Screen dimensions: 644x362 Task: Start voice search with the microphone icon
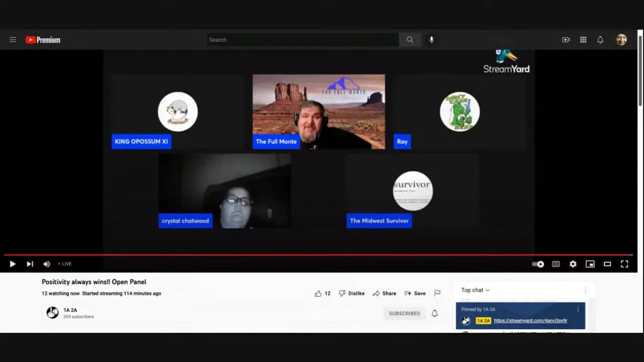pos(431,40)
